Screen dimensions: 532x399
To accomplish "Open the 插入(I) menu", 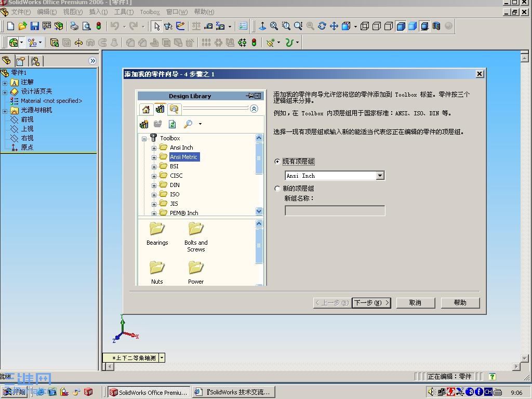I will coord(98,12).
